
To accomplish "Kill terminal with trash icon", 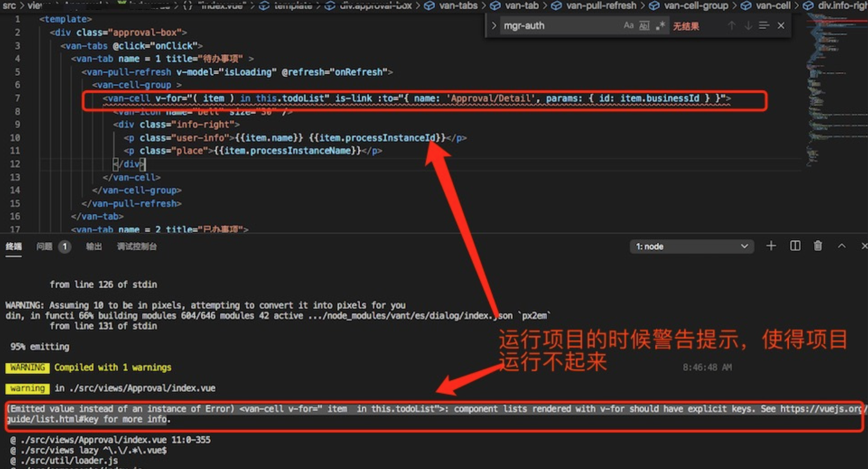I will 818,246.
